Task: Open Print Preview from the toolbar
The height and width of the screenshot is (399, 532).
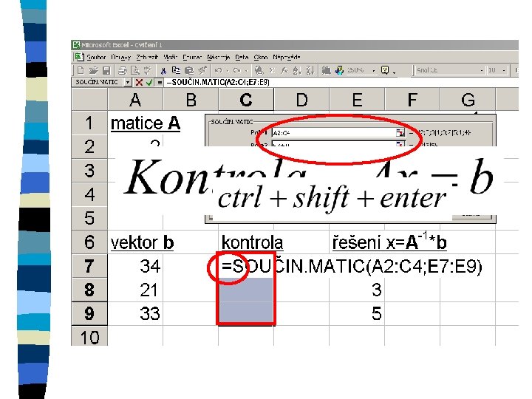Action: tap(135, 70)
